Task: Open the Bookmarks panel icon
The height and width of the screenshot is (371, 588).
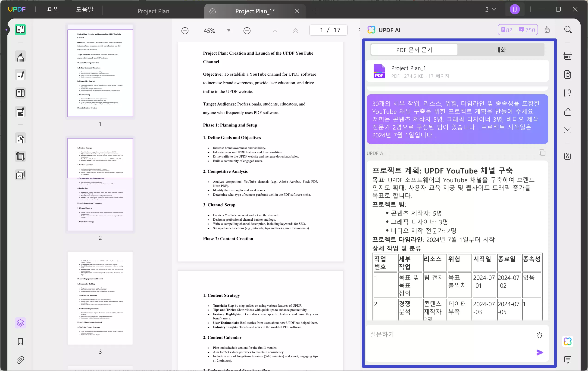Action: click(20, 341)
